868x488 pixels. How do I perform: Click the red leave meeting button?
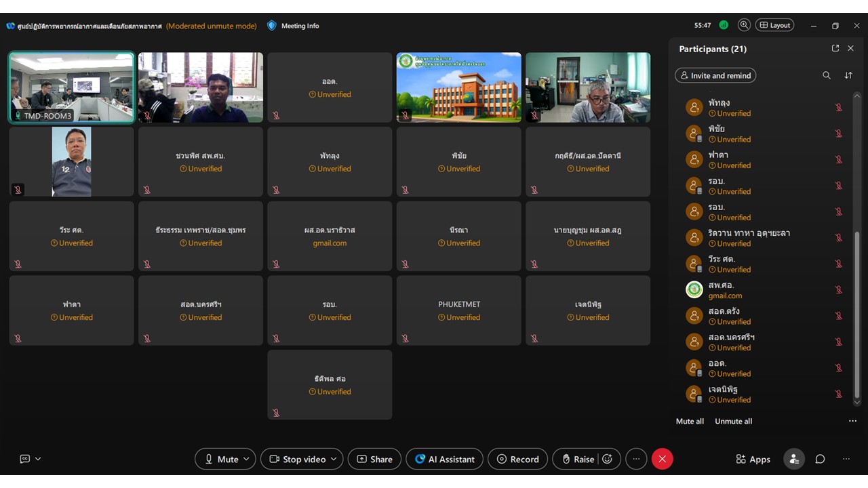click(x=662, y=459)
